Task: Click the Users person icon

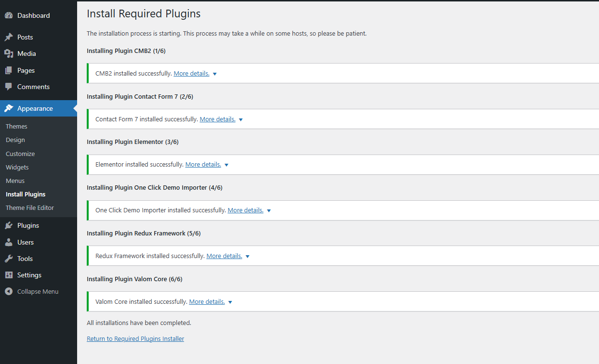Action: (9, 242)
